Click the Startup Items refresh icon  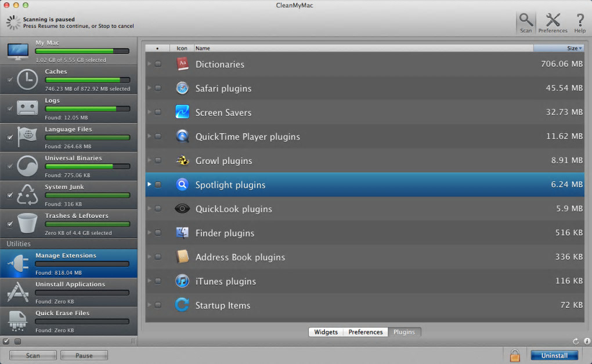[182, 305]
